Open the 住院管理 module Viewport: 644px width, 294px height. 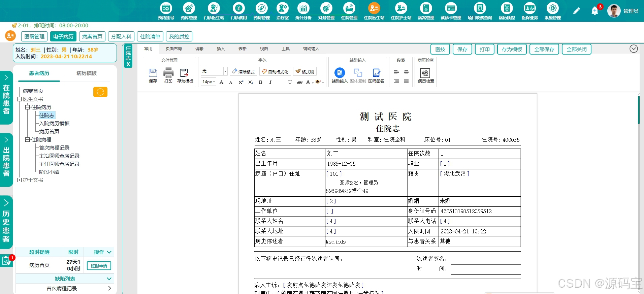pyautogui.click(x=349, y=11)
